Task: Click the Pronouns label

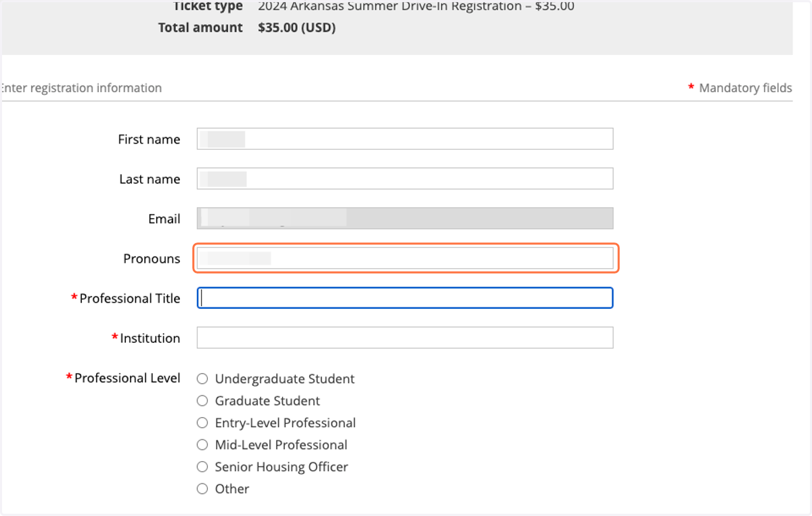Action: pos(152,259)
